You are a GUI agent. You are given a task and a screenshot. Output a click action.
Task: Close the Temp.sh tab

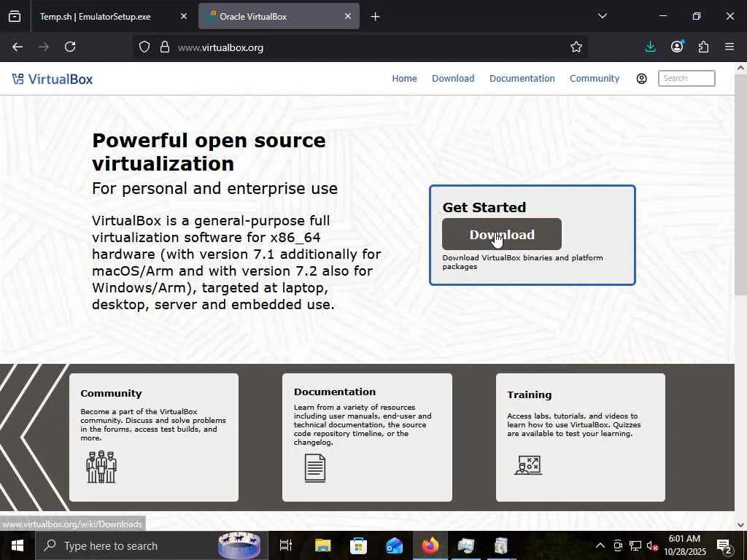coord(184,16)
